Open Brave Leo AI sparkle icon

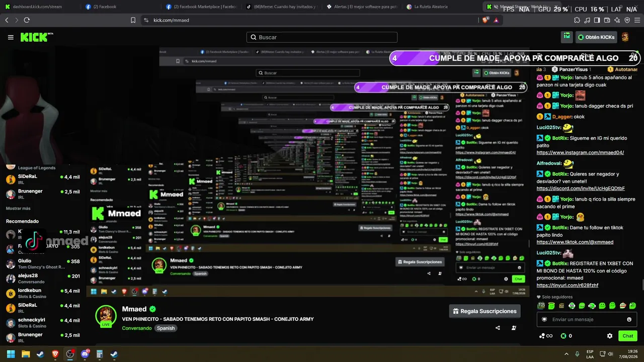pyautogui.click(x=617, y=20)
